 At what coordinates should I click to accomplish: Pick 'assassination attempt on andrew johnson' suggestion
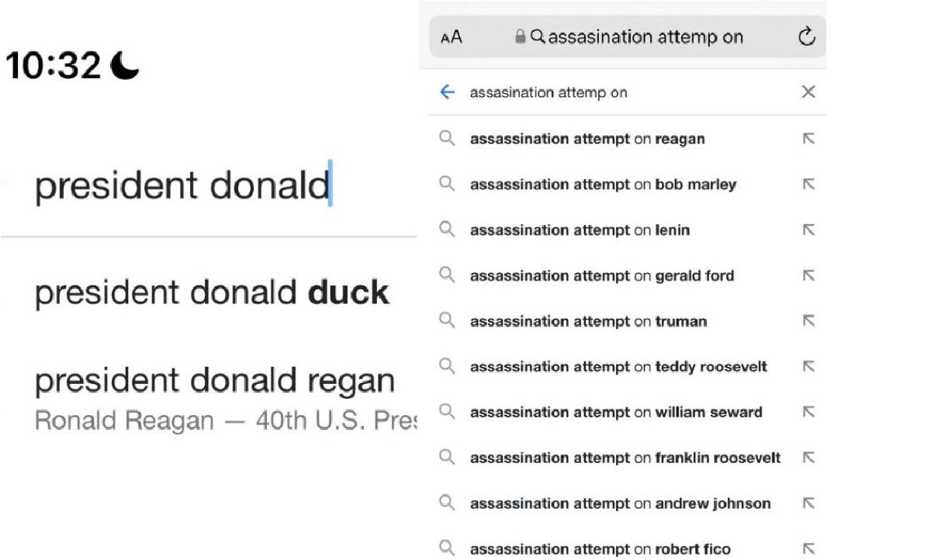pyautogui.click(x=620, y=504)
